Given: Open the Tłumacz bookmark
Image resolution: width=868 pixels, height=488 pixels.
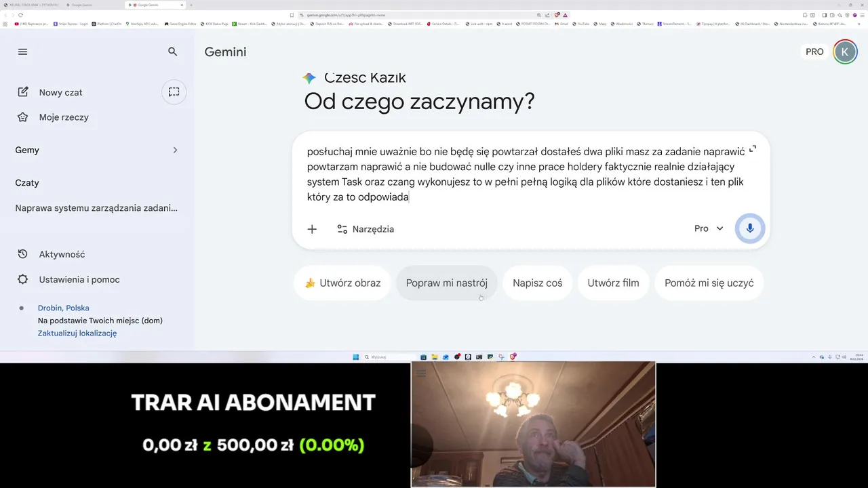Looking at the screenshot, I should point(645,24).
